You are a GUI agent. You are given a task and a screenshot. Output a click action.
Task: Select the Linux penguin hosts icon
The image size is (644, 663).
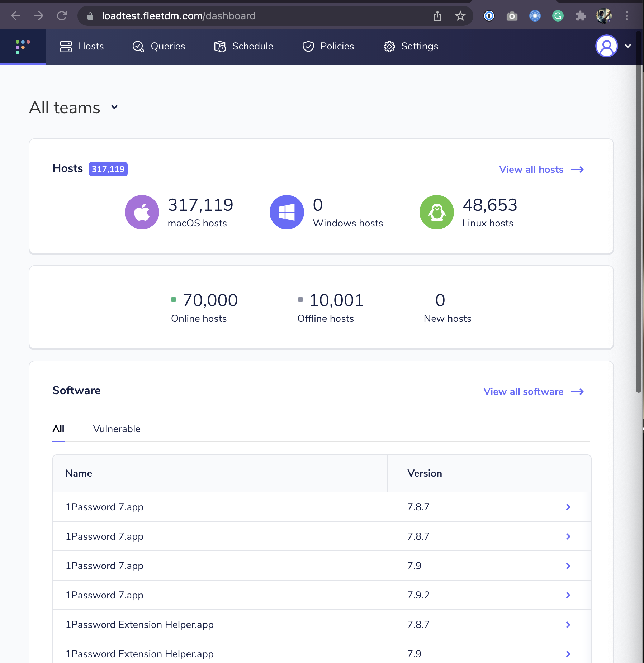(x=436, y=212)
